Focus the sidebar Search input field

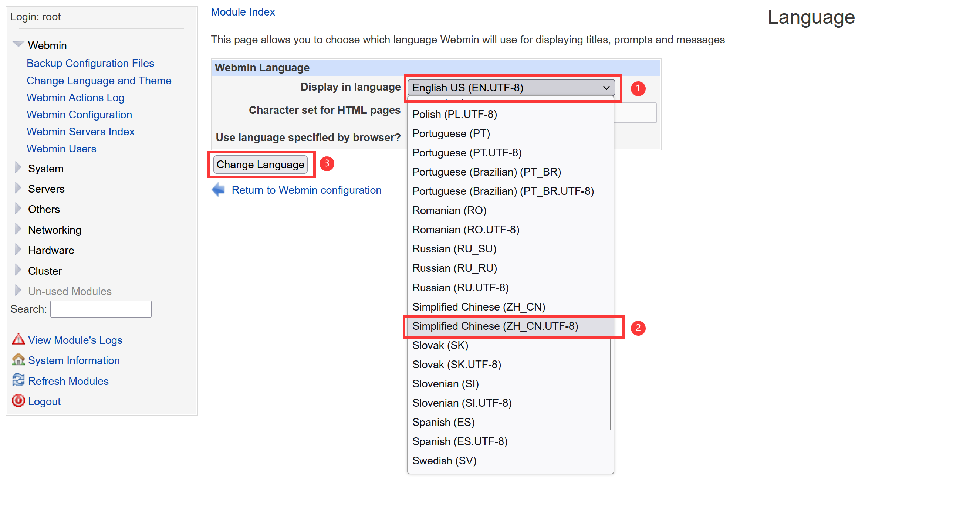tap(101, 309)
